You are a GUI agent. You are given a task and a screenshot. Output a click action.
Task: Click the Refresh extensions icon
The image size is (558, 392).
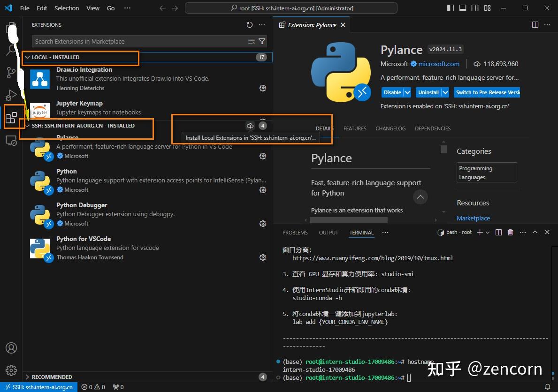tap(250, 25)
